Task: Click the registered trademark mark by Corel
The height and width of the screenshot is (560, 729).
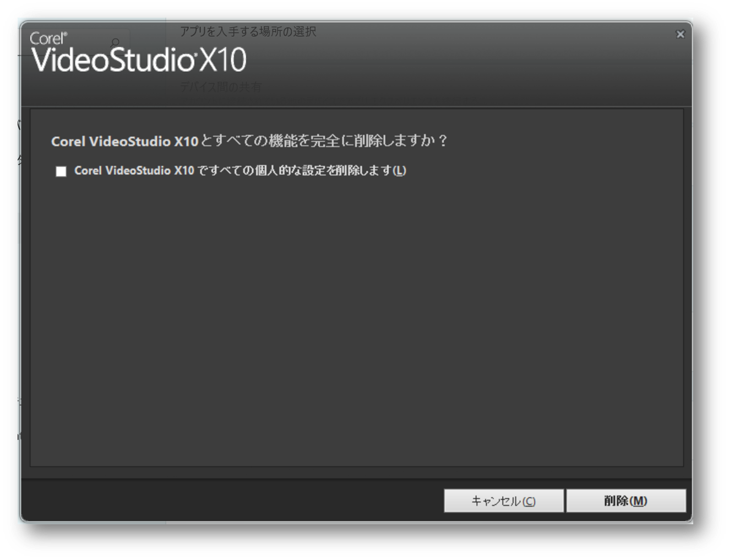Action: 65,35
